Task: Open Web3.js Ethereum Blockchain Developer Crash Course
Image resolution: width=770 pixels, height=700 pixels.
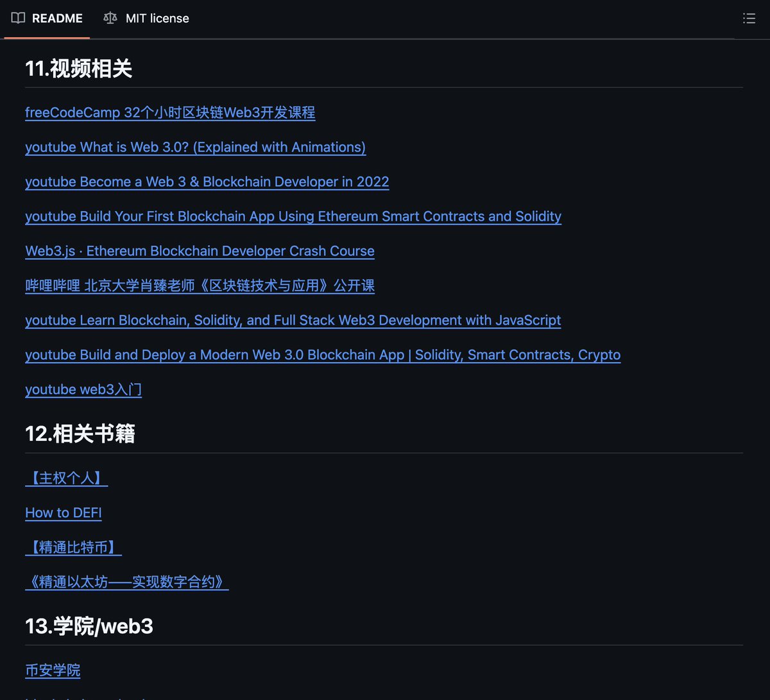Action: [200, 251]
